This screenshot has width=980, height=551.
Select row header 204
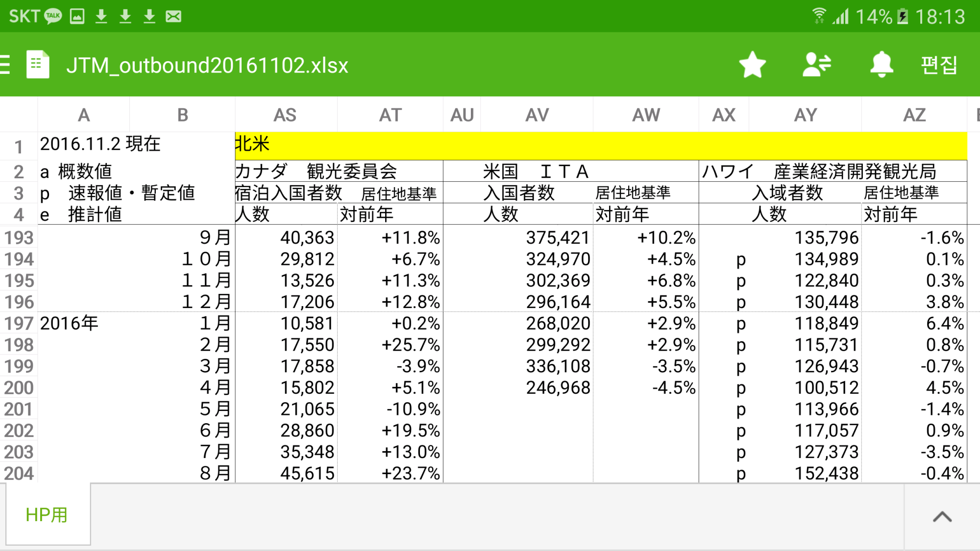tap(19, 473)
